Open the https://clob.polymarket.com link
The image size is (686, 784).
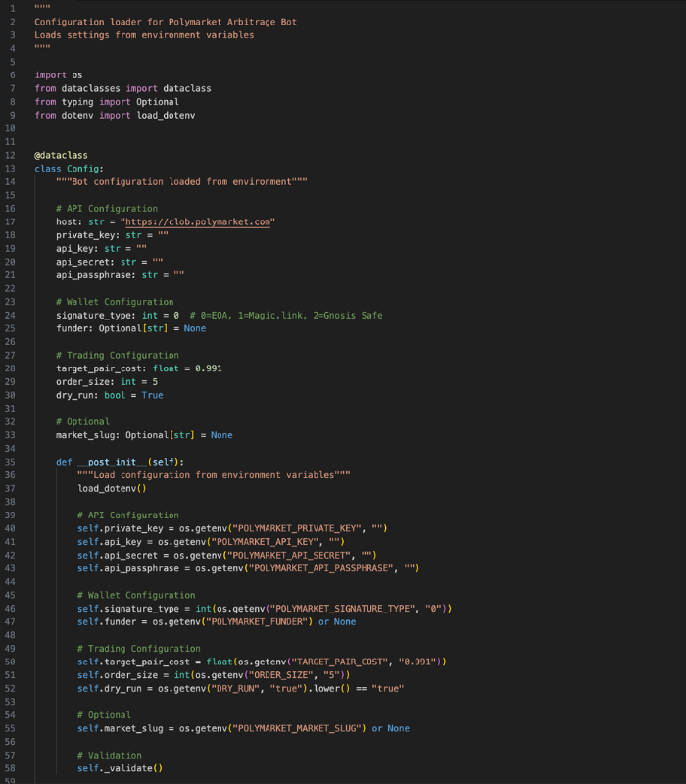[x=198, y=222]
